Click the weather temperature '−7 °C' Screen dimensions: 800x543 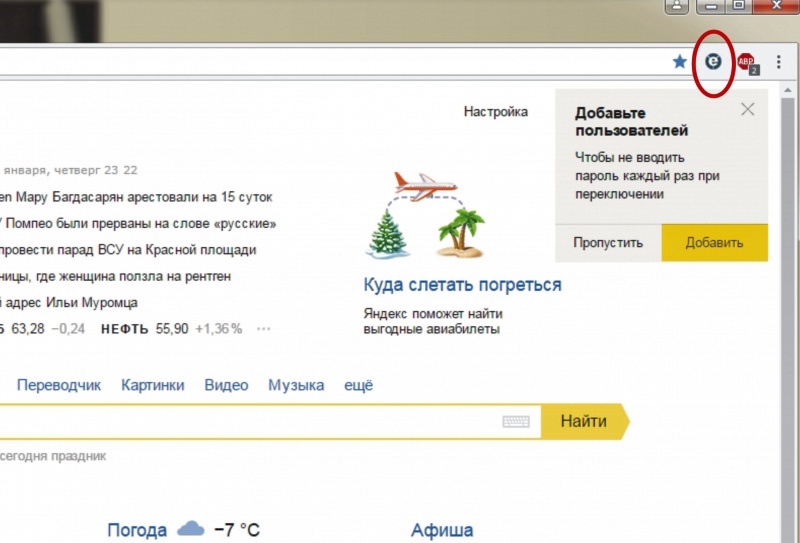coord(237,530)
